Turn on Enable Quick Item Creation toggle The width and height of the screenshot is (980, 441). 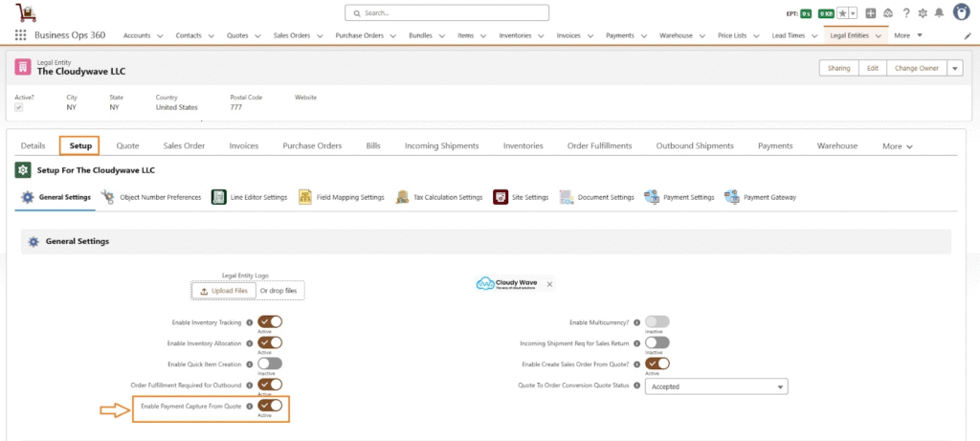point(270,364)
